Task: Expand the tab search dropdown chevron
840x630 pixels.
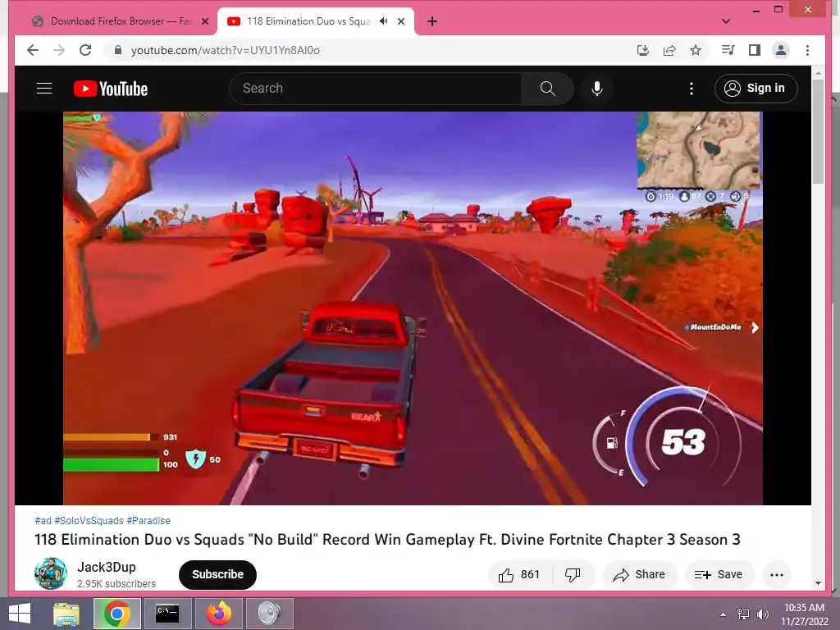Action: 725,21
